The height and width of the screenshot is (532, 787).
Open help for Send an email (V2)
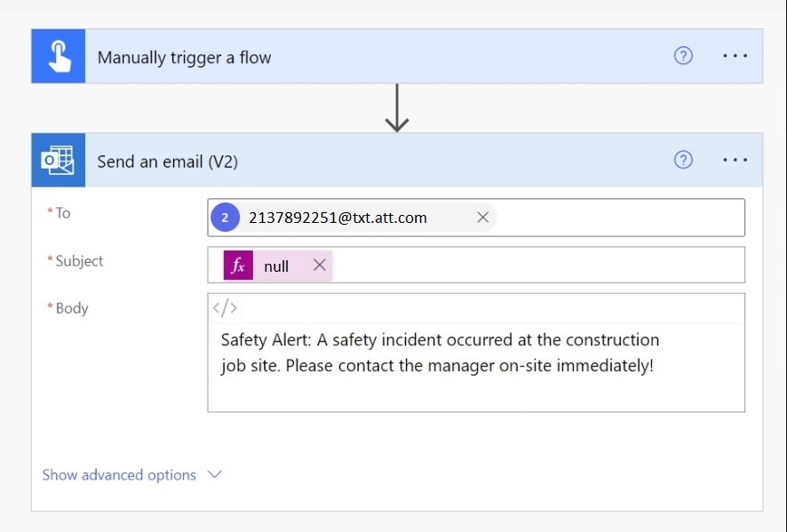click(x=683, y=160)
